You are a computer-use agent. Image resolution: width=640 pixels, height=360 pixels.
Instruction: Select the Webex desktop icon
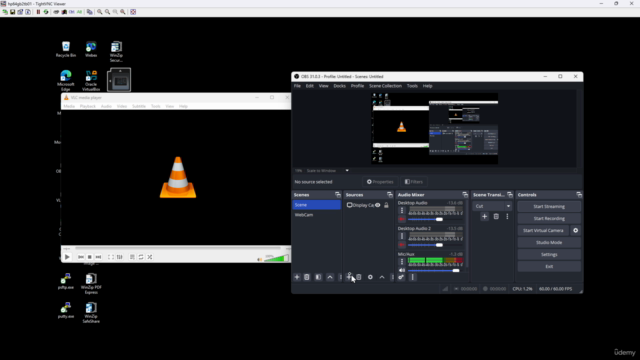pyautogui.click(x=91, y=49)
